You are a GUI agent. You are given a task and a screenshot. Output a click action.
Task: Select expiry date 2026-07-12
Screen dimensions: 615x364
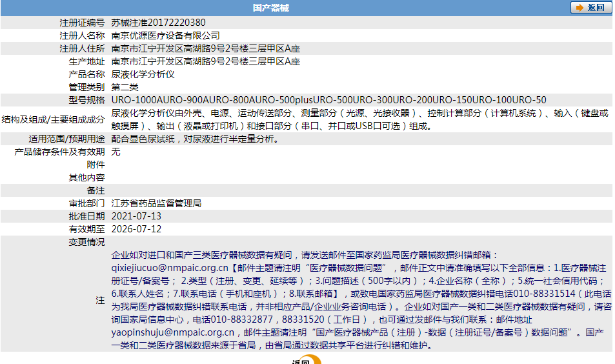(x=136, y=229)
